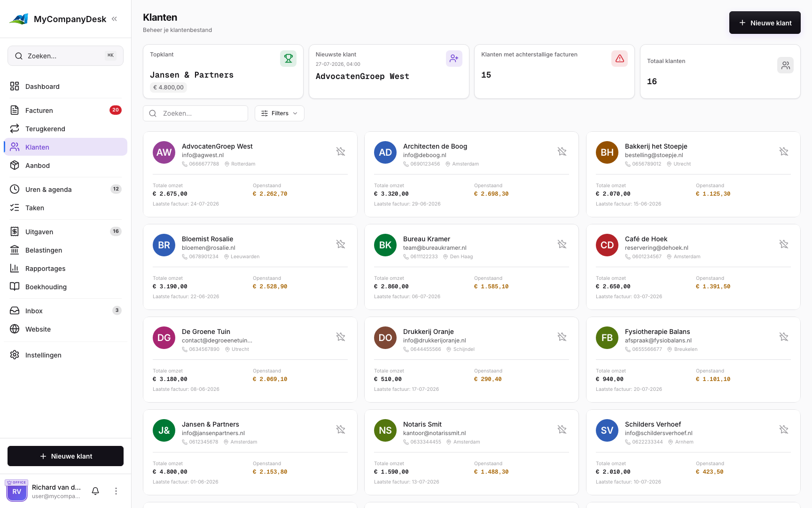Open the Dashboard page
This screenshot has width=812, height=508.
[x=65, y=87]
